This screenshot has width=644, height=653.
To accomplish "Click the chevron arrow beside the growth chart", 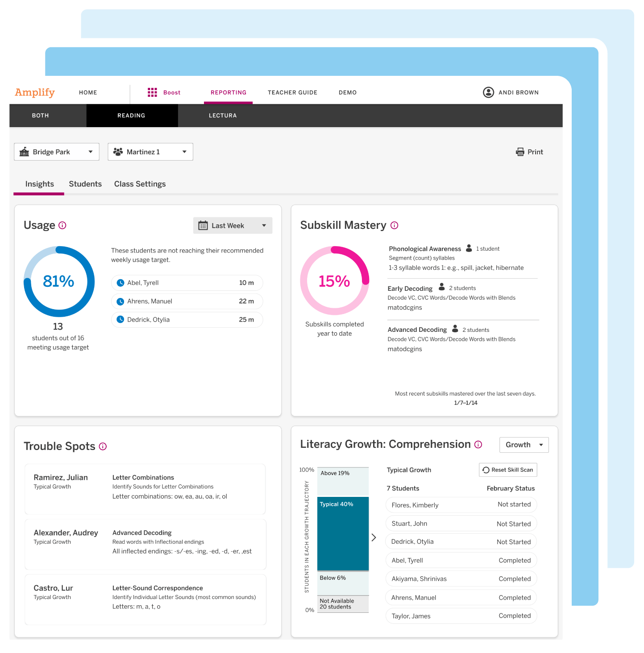I will [x=374, y=537].
